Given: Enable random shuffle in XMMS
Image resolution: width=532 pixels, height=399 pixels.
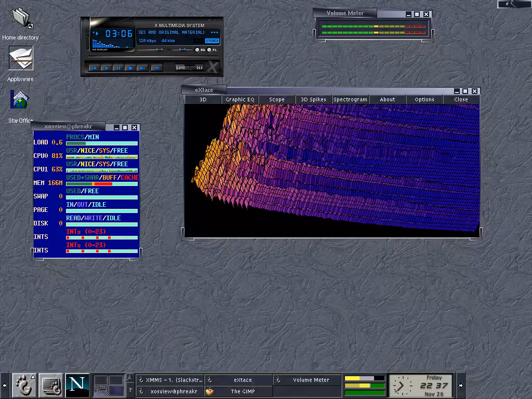Looking at the screenshot, I should [x=182, y=68].
